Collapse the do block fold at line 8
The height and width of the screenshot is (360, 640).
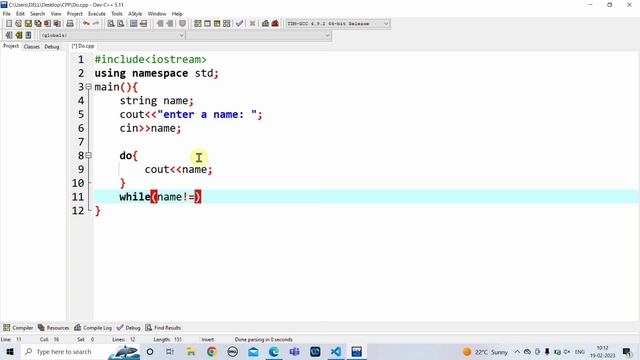coord(89,156)
